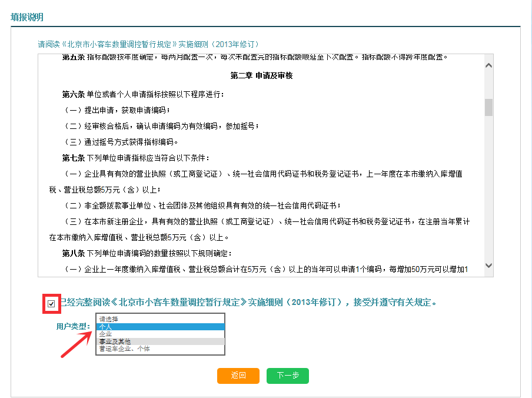Click the empty scrollbar track below the thumb

488,188
